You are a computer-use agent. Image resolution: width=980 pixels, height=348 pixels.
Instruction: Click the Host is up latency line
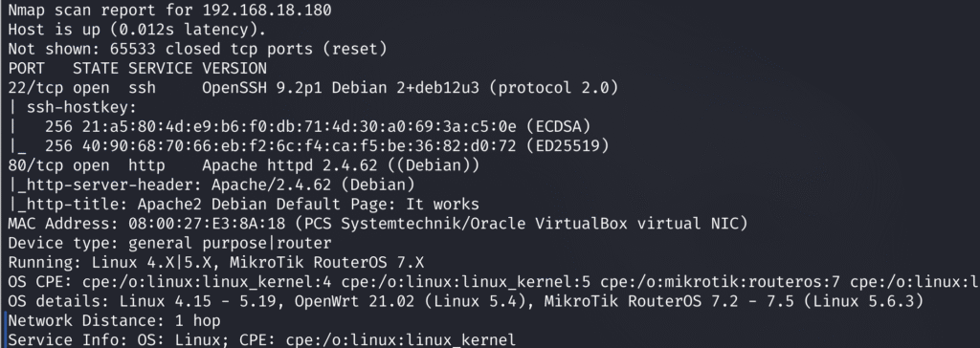[137, 30]
